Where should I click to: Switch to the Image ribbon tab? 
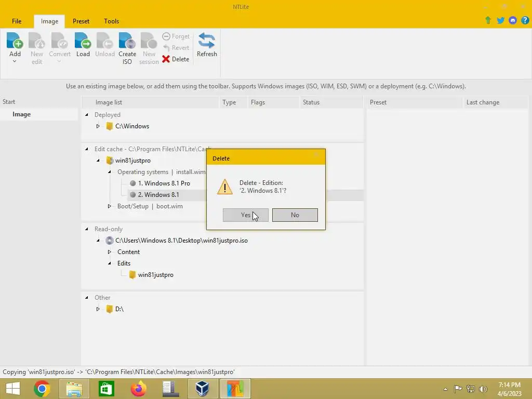(x=49, y=21)
